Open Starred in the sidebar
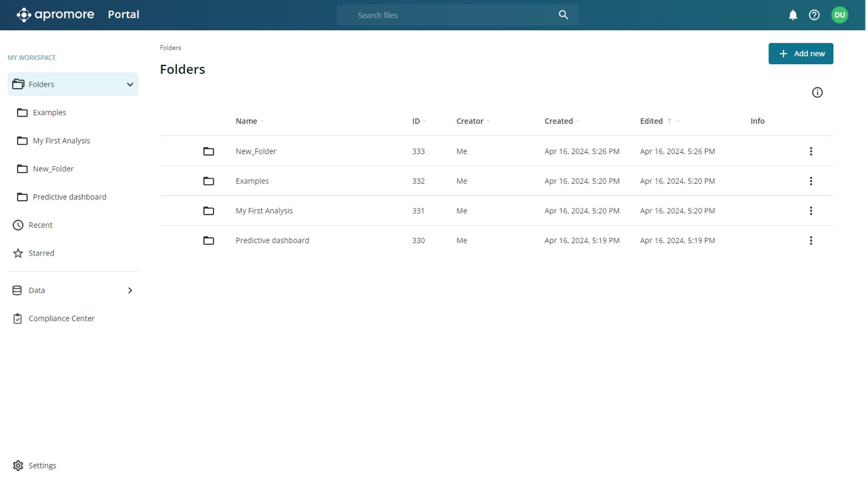868x498 pixels. point(41,253)
